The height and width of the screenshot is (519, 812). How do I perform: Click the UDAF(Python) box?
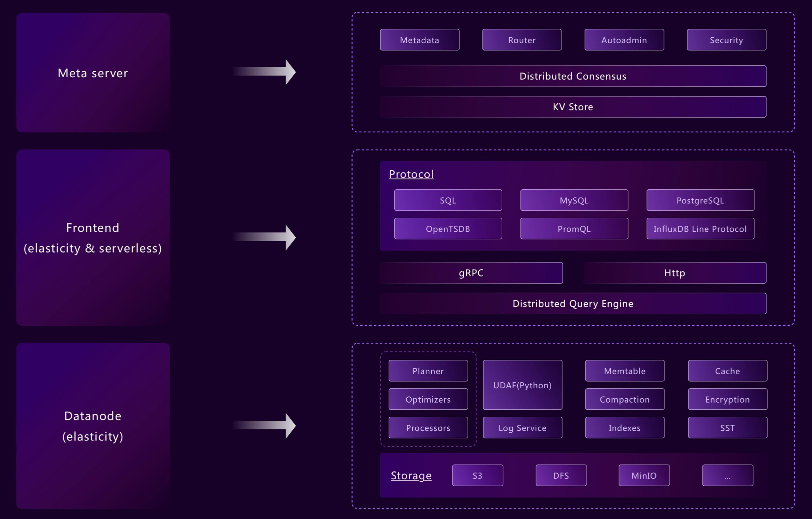[x=522, y=385]
